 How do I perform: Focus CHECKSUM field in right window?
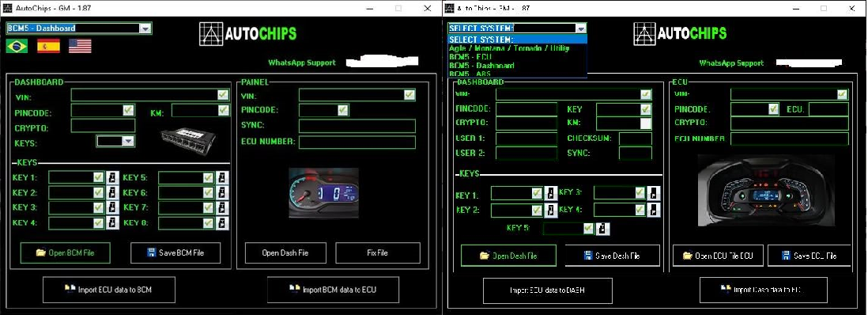(x=636, y=139)
